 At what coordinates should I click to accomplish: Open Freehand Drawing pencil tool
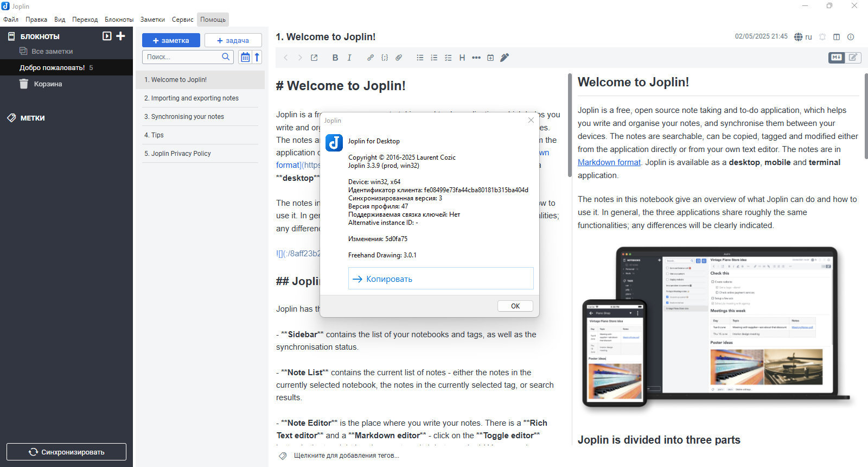(505, 58)
